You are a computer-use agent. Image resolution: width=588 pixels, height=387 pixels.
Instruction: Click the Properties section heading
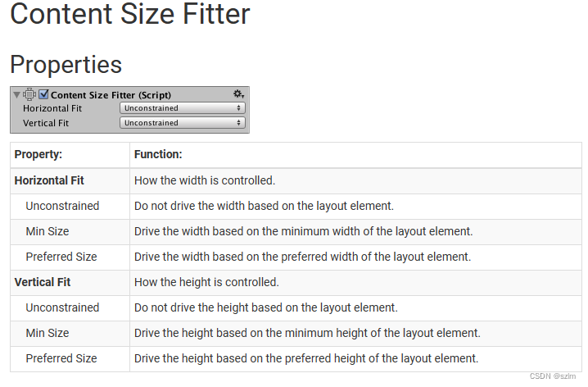(66, 64)
